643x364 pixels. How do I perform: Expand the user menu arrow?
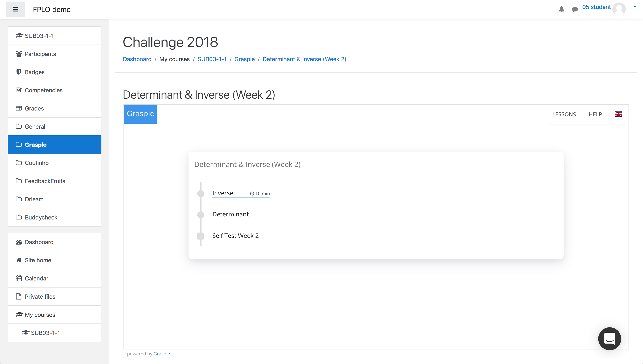tap(635, 7)
